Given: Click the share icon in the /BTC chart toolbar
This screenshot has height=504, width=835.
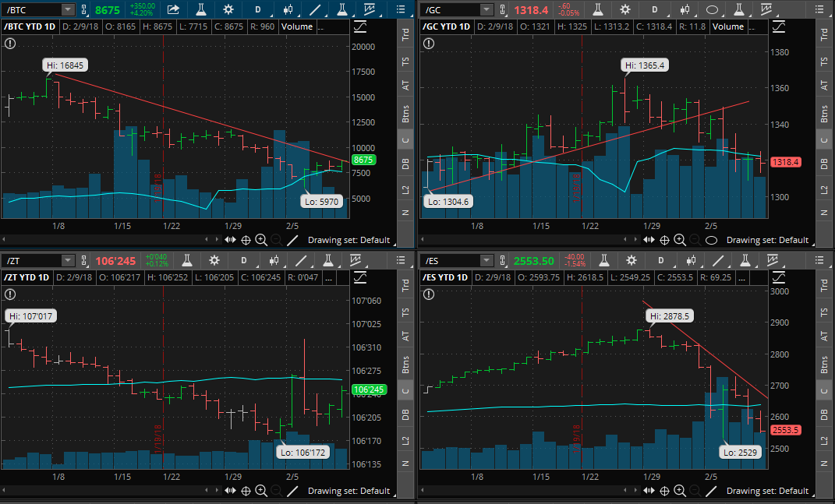Looking at the screenshot, I should (x=173, y=9).
